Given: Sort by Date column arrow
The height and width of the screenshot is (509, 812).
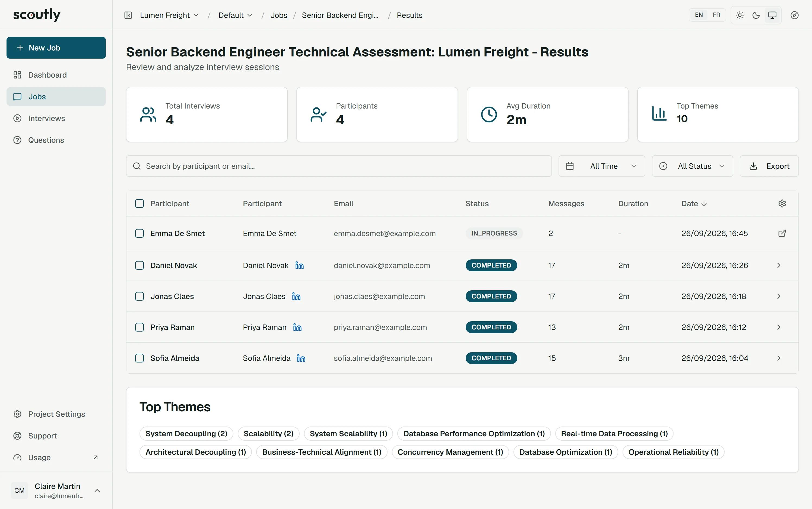Looking at the screenshot, I should click(704, 204).
